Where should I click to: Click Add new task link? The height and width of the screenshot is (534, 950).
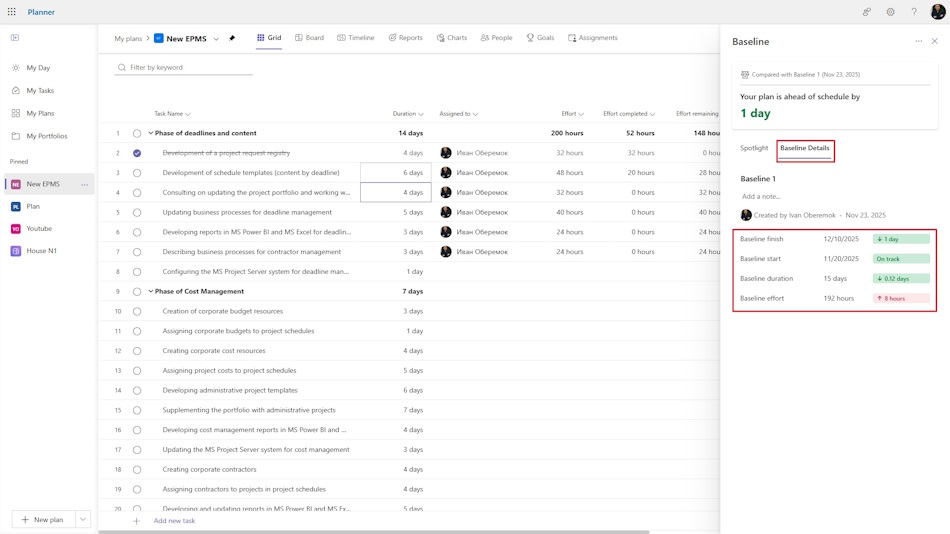(x=174, y=521)
